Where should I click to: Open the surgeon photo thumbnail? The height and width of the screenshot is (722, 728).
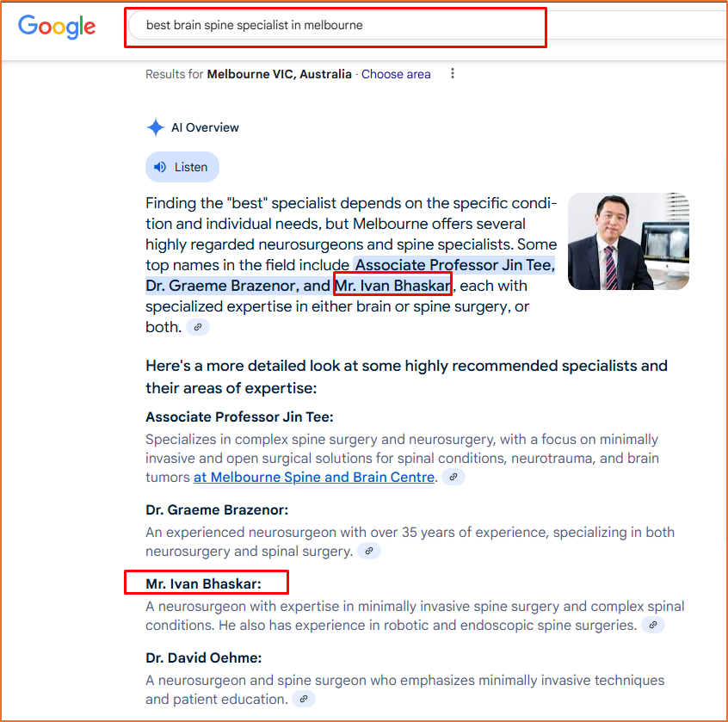[628, 241]
